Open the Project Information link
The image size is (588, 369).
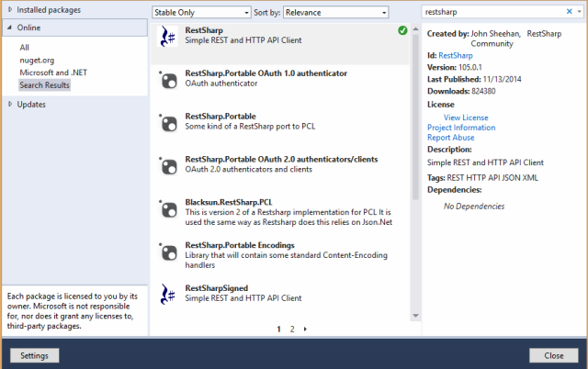[461, 128]
